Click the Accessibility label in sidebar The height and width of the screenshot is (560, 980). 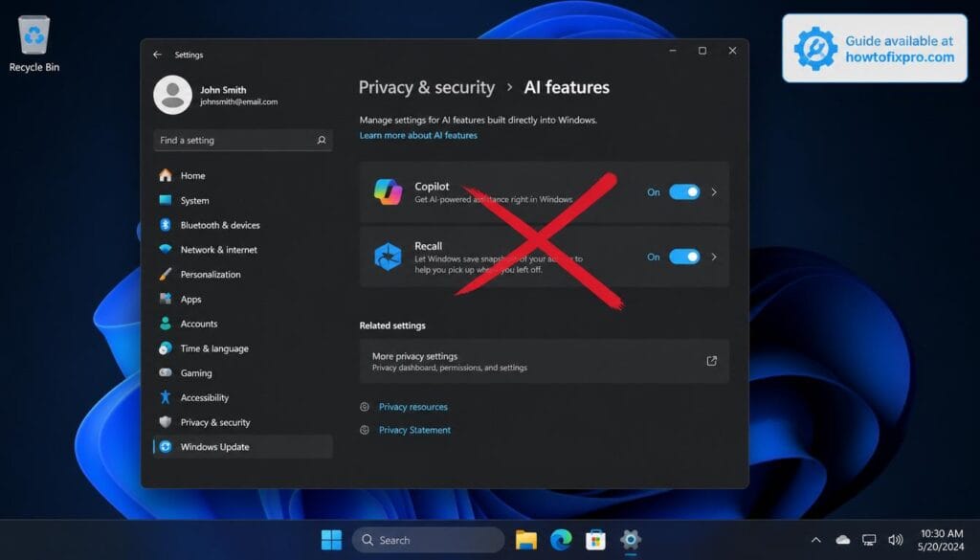(x=205, y=397)
